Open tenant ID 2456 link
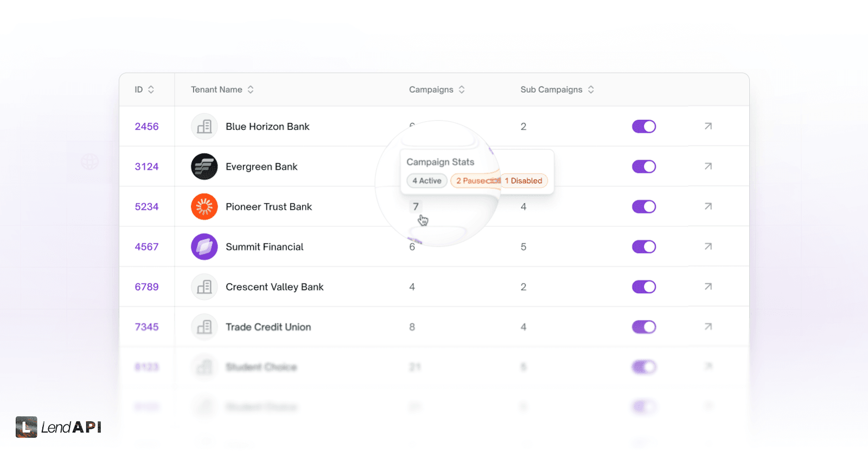 146,126
